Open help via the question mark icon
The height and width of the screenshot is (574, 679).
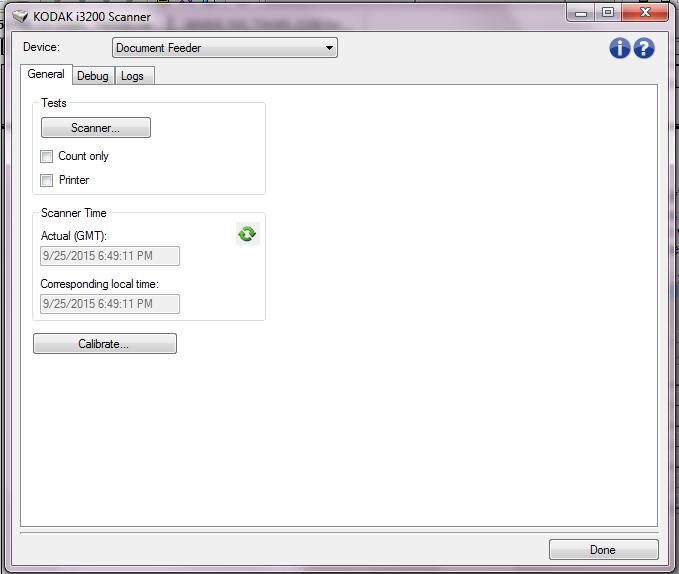[x=644, y=48]
